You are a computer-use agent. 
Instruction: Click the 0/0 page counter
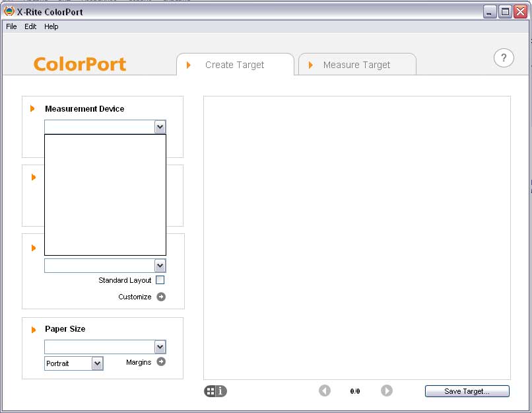pyautogui.click(x=355, y=391)
